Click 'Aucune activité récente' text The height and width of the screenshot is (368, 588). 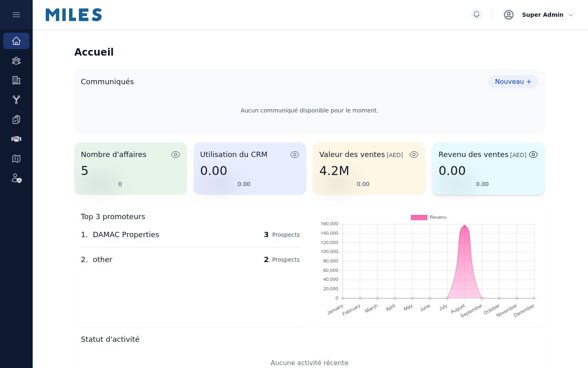tap(310, 363)
